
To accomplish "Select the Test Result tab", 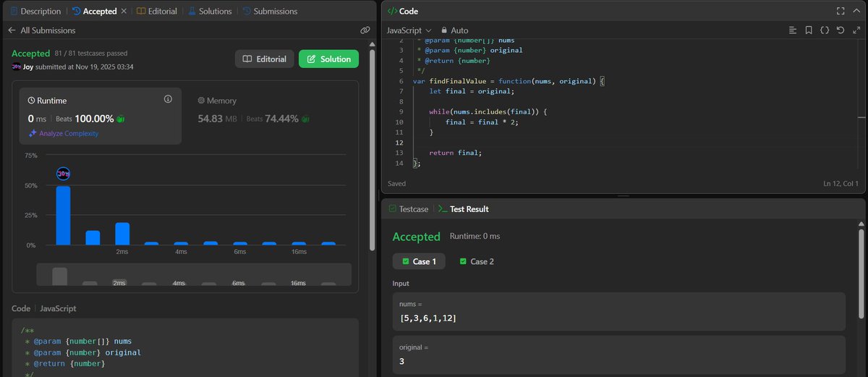I will [x=463, y=209].
